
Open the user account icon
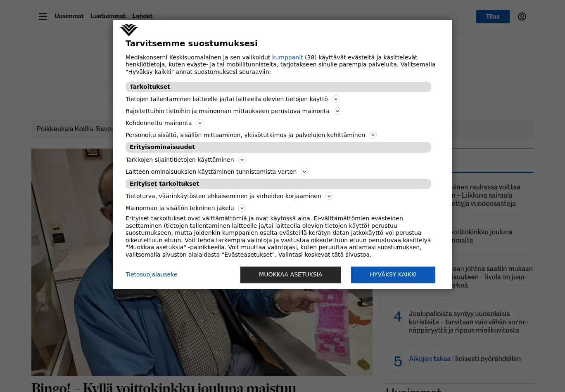tap(522, 17)
